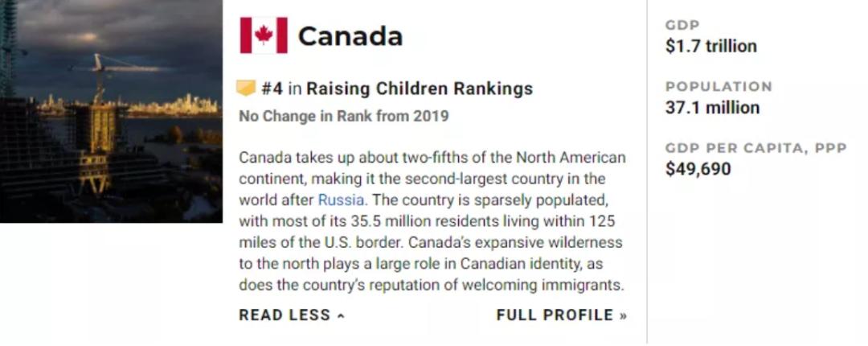Click the up caret beside READ LESS
868x346 pixels.
tap(341, 316)
